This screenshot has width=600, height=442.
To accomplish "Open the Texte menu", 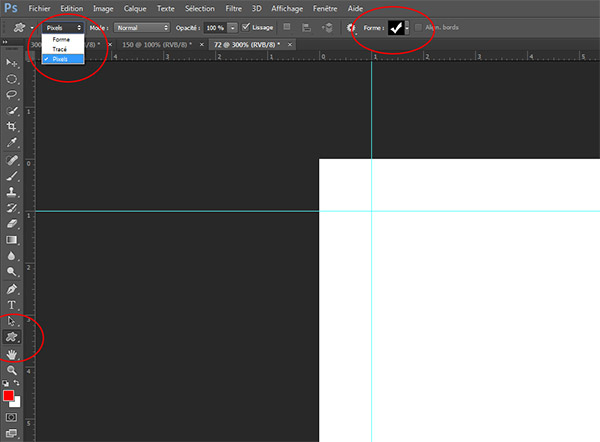I will [166, 8].
